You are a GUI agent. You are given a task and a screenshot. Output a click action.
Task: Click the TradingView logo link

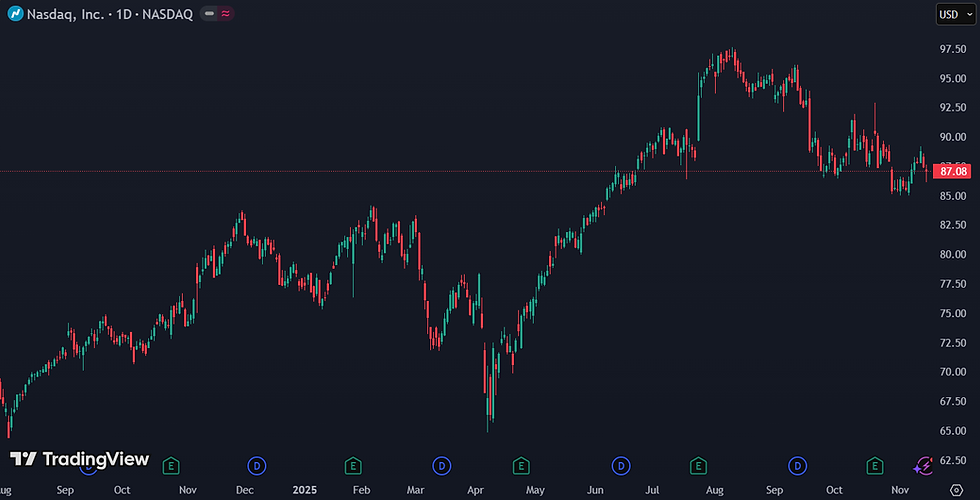point(79,459)
